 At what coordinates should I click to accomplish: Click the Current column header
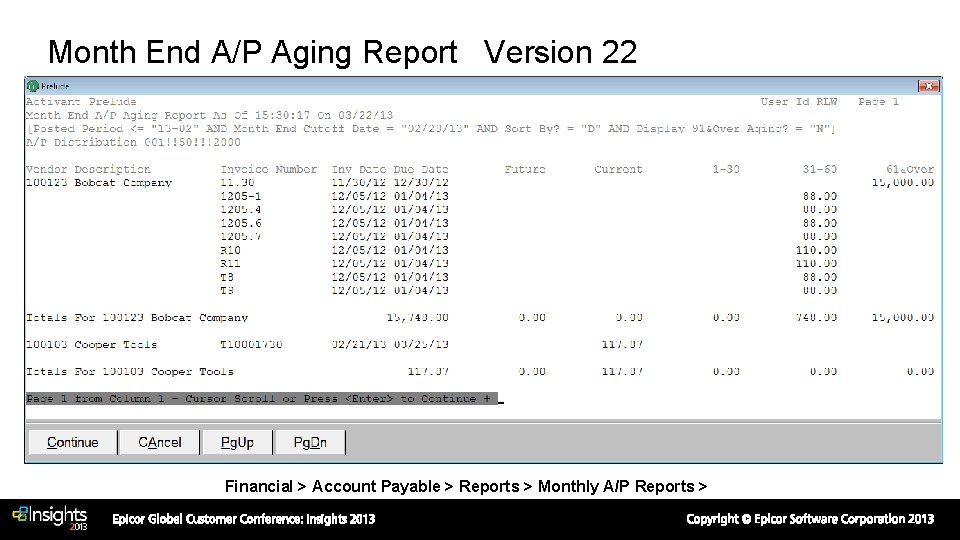click(618, 169)
